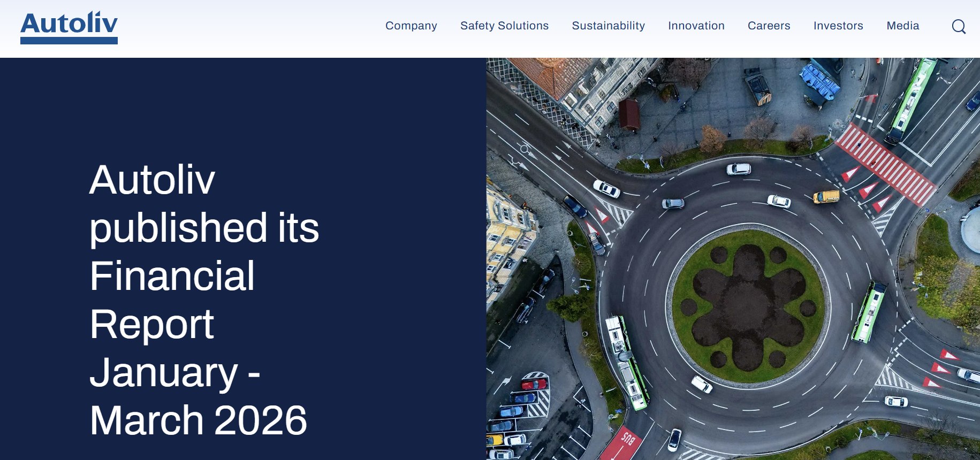The width and height of the screenshot is (980, 460).
Task: Go to the Sustainability section
Action: coord(608,26)
